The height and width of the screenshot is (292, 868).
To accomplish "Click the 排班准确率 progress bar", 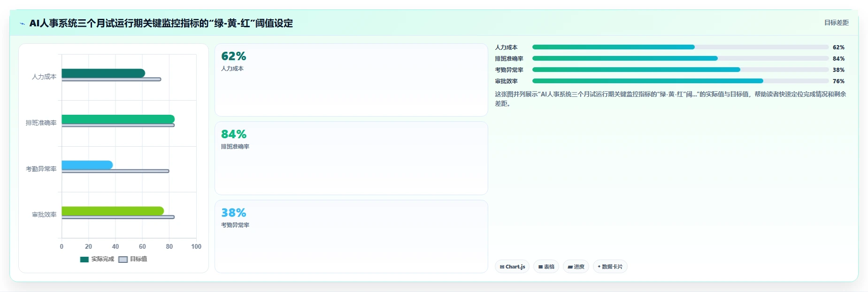I will pos(680,58).
